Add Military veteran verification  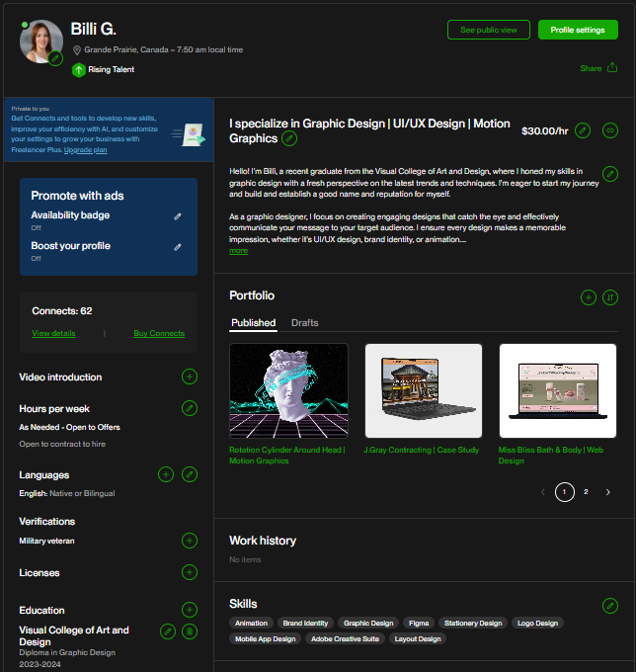(190, 541)
